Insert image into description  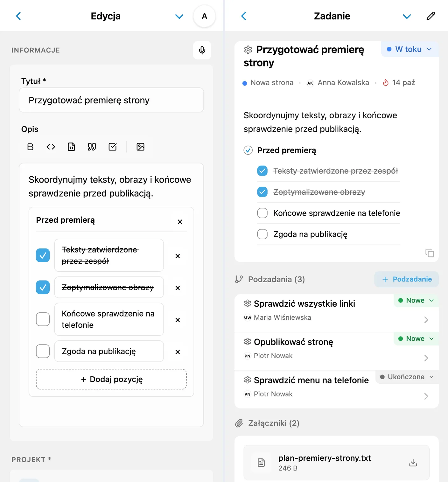[x=140, y=147]
